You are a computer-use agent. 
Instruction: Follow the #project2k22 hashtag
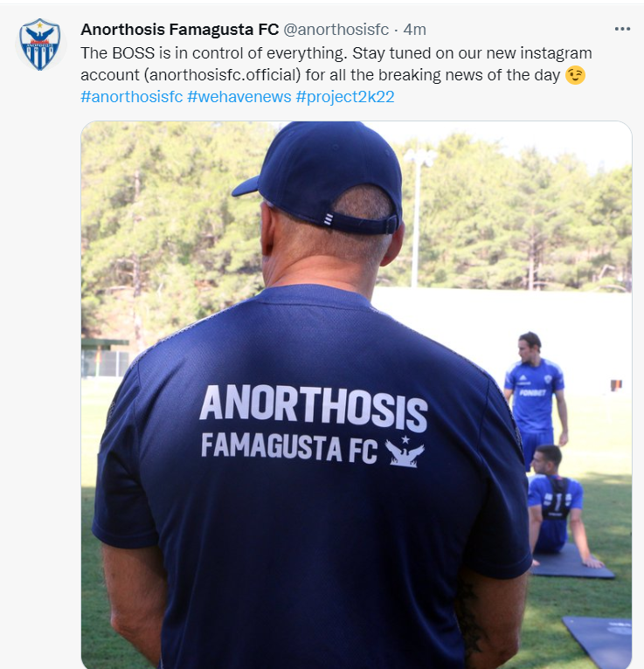pos(345,97)
